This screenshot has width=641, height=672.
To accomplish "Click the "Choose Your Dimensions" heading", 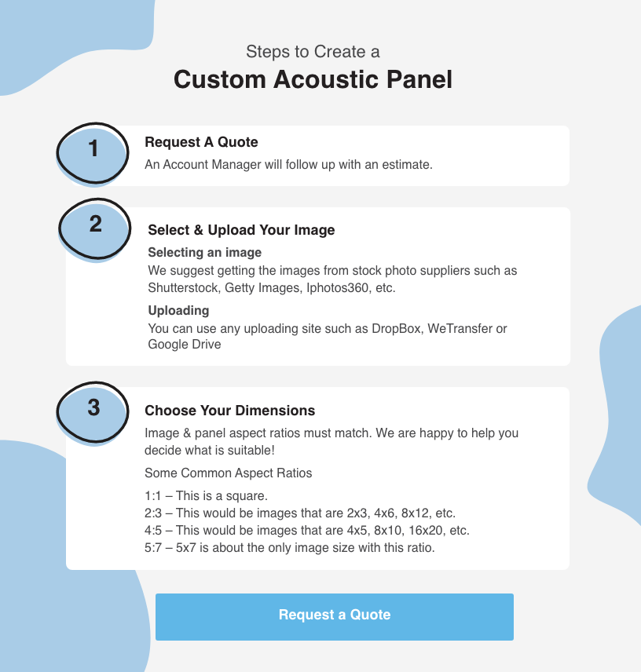I will point(229,411).
